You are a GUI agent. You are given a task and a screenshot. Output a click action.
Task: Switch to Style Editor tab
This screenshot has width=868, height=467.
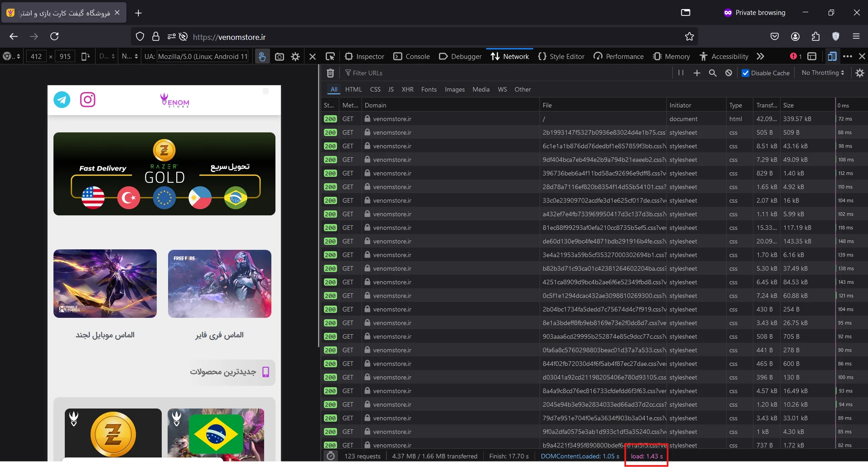pyautogui.click(x=561, y=56)
